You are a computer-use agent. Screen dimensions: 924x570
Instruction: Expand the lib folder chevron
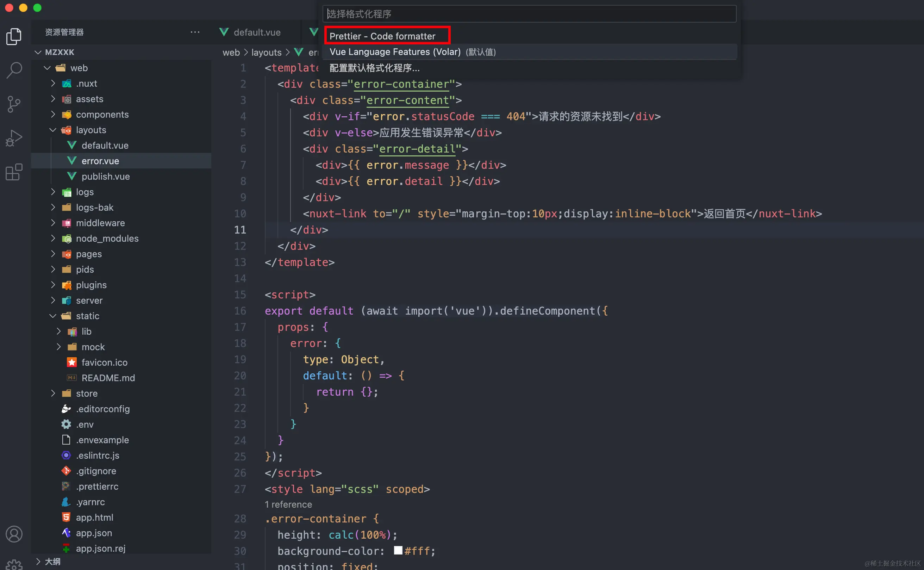pyautogui.click(x=58, y=332)
